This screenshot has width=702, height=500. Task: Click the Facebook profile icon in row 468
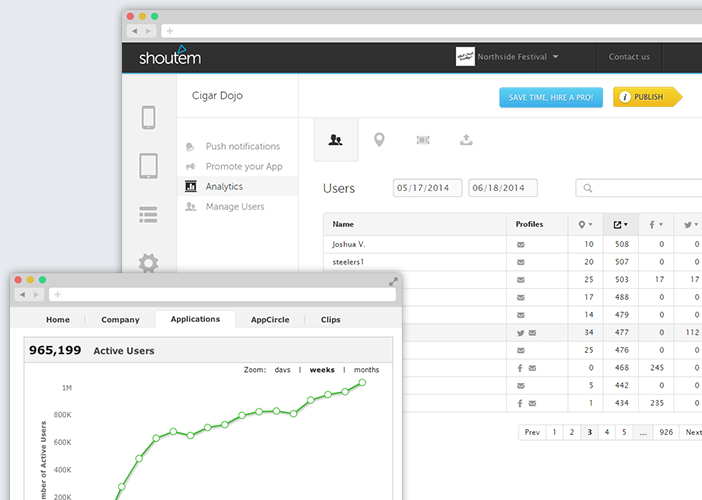[x=520, y=368]
